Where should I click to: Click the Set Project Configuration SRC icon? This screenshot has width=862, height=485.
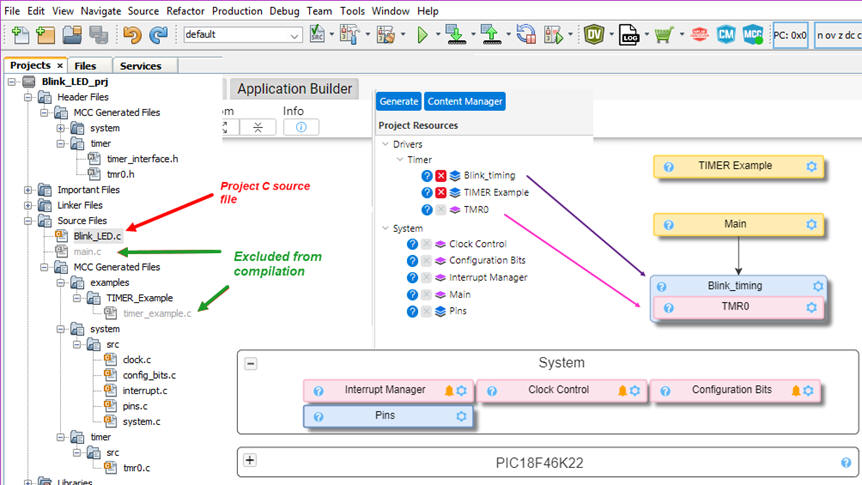point(317,34)
